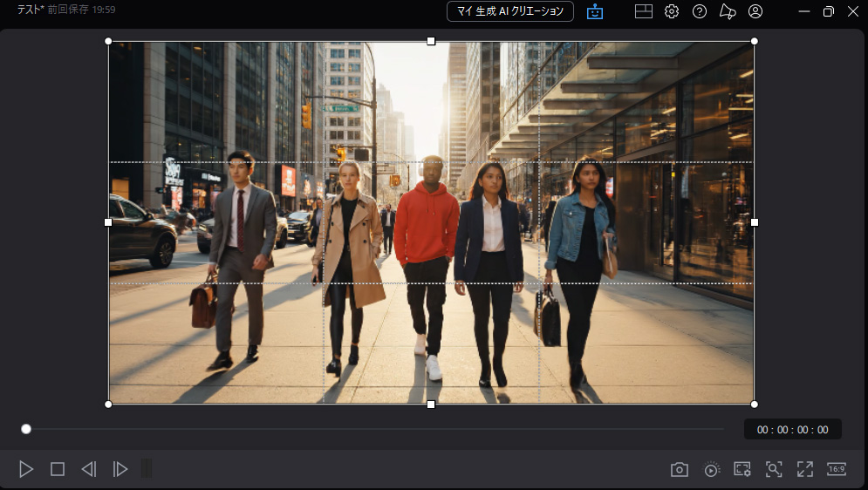
Task: Open the AI assistant robot icon
Action: point(595,11)
